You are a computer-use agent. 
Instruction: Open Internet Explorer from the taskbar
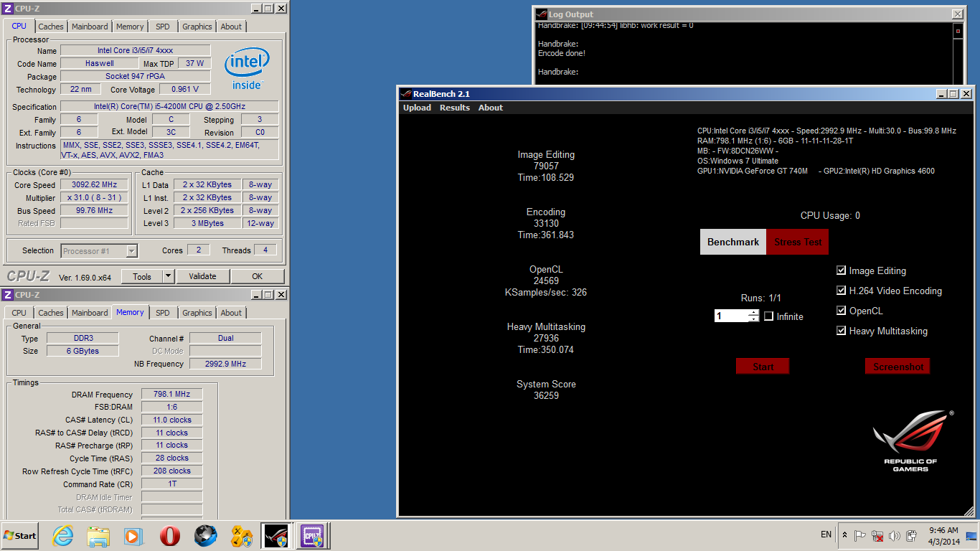tap(63, 536)
